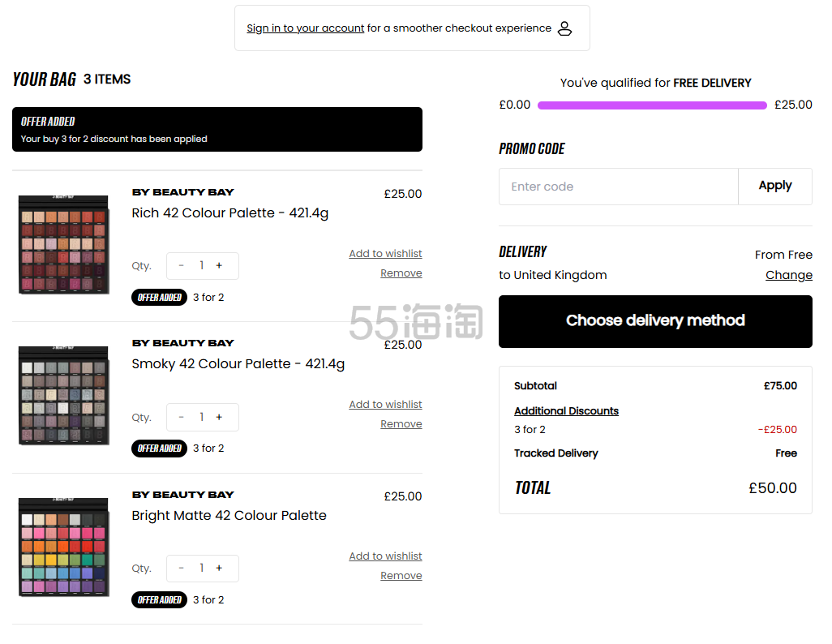Viewport: 832px width, 644px height.
Task: Click Offer Added badge on Smoky palette
Action: (159, 449)
